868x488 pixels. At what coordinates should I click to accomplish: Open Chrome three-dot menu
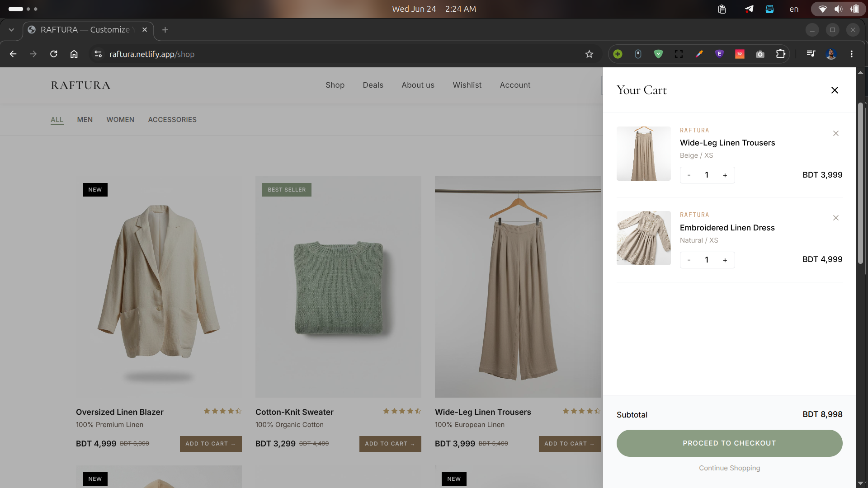851,54
